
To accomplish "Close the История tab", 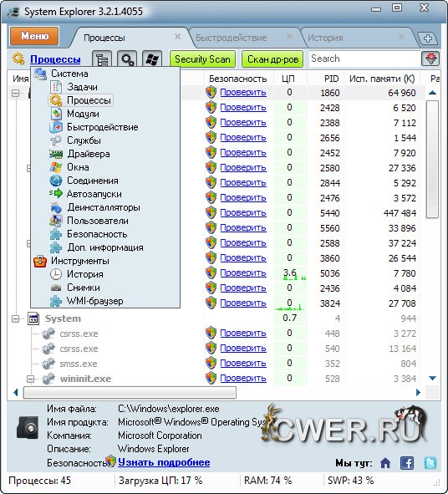I will [401, 37].
